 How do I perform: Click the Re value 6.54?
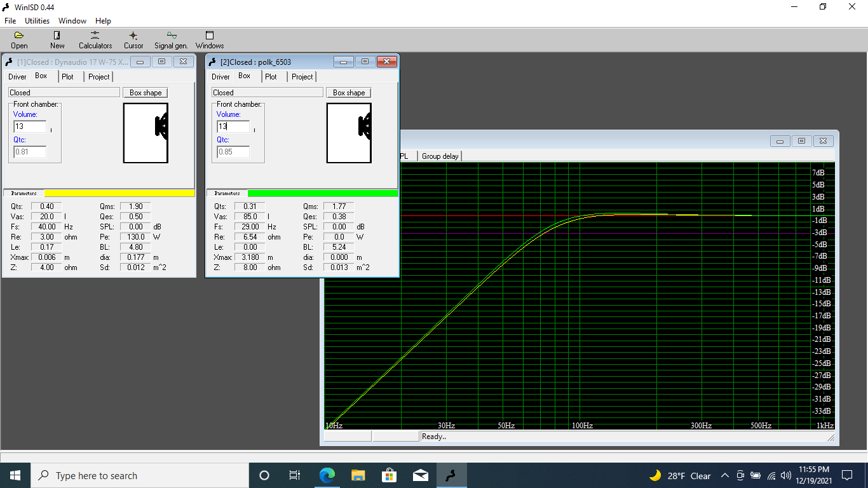[x=250, y=237]
